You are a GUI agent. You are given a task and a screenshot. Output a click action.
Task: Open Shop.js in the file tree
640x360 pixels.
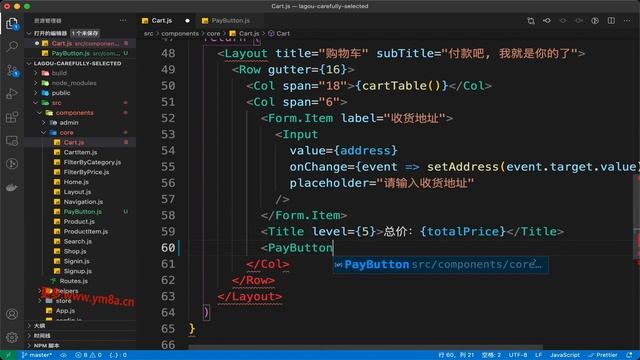[x=75, y=251]
